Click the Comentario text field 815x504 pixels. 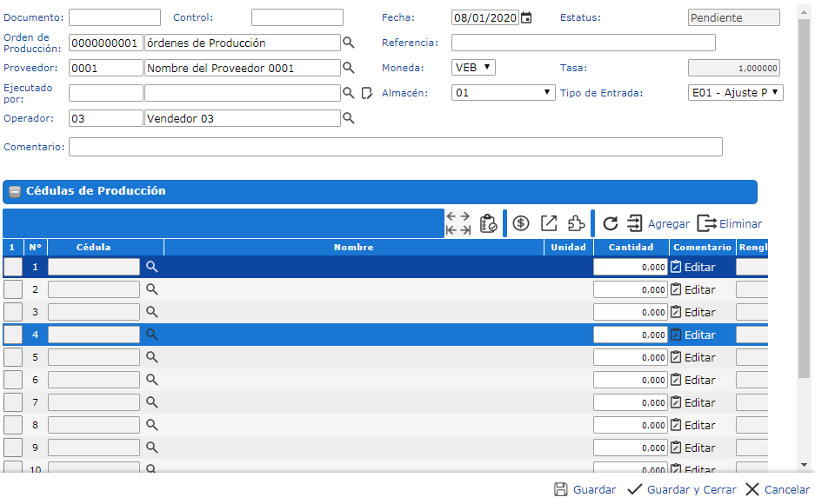tap(395, 147)
